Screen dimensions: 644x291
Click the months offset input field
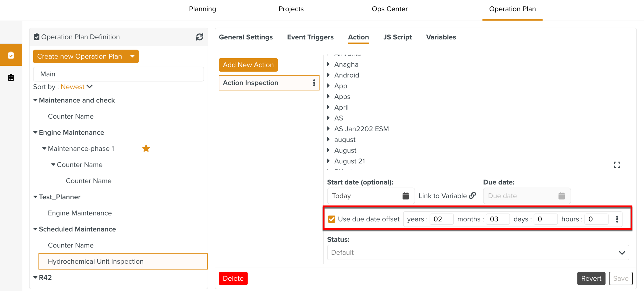point(497,219)
